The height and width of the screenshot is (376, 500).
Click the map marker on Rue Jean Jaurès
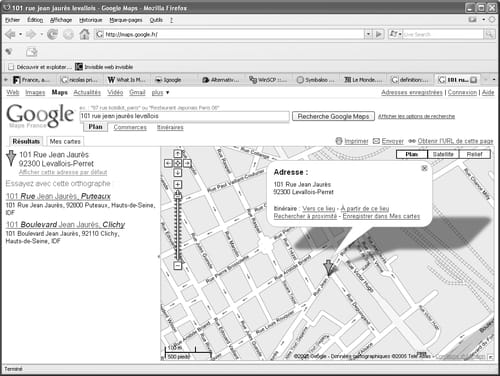(329, 268)
